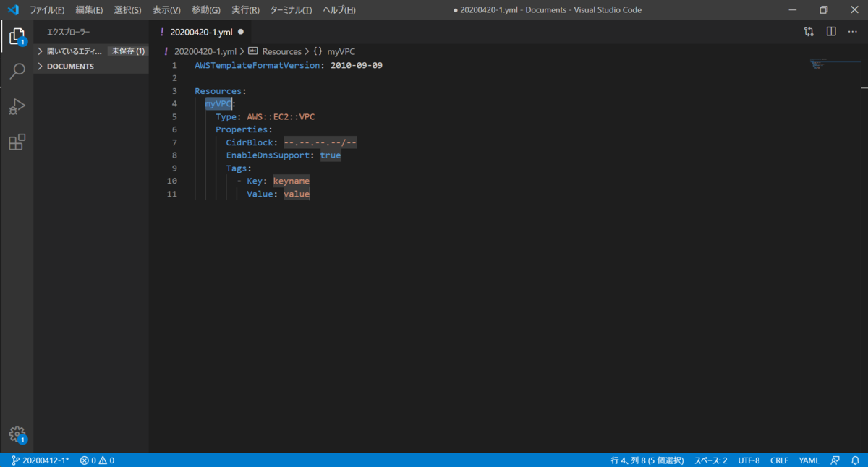The width and height of the screenshot is (868, 467).
Task: Split the editor to the right
Action: coord(831,32)
